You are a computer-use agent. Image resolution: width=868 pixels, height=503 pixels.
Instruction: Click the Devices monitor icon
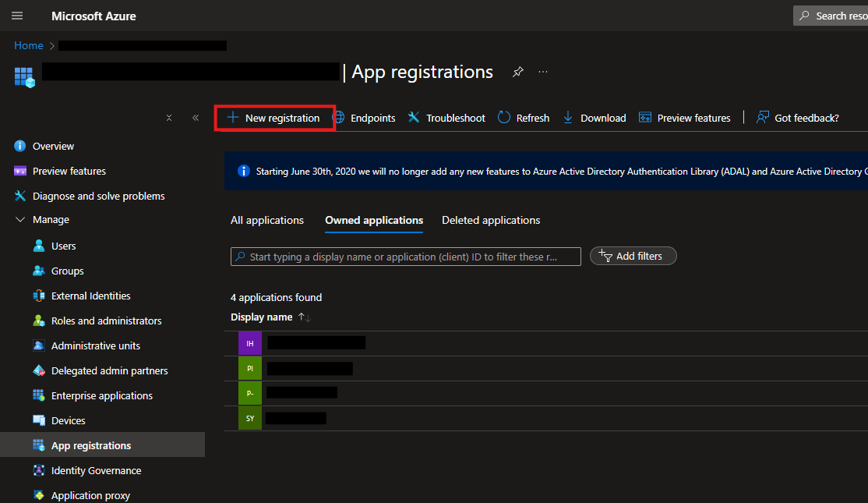pyautogui.click(x=39, y=420)
